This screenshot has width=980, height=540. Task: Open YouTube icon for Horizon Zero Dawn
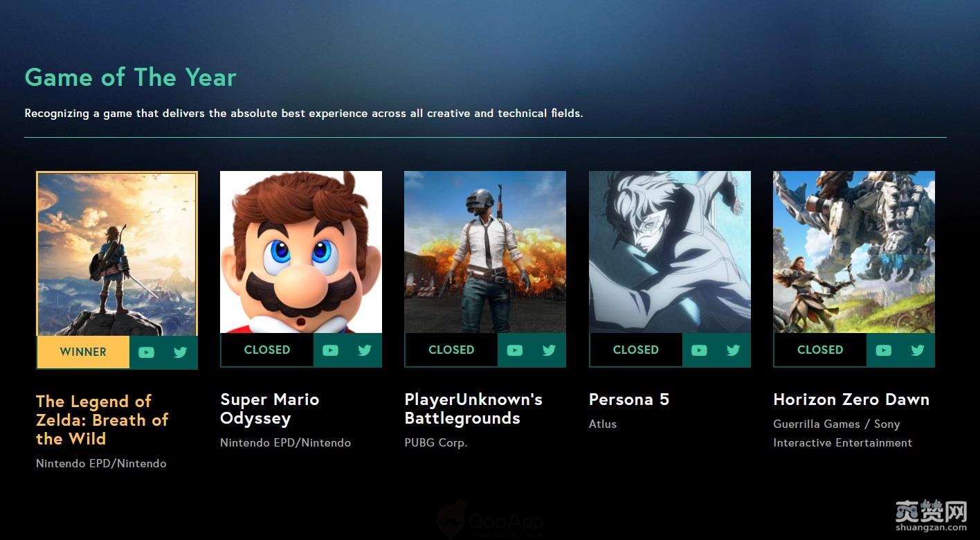pyautogui.click(x=883, y=350)
